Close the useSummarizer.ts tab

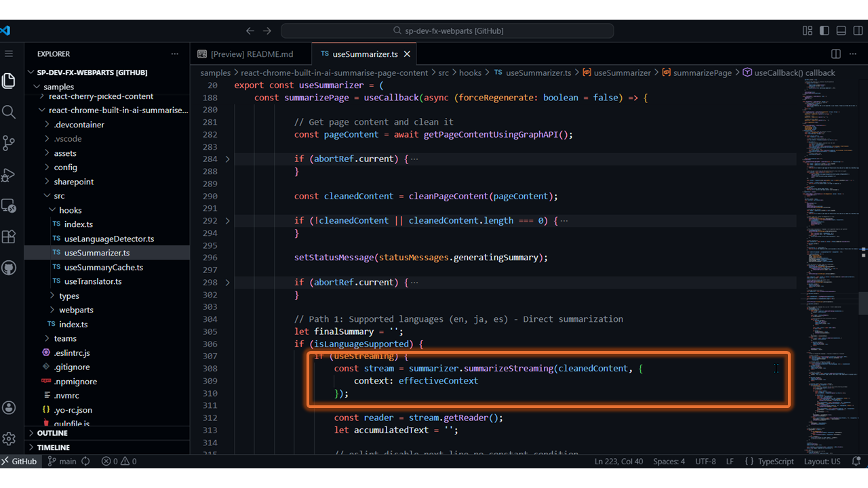pos(407,54)
